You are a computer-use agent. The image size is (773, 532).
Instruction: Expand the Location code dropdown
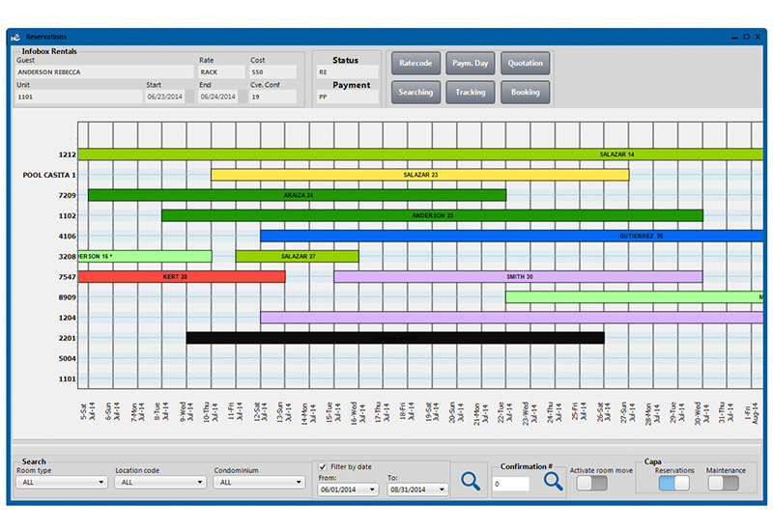pos(158,482)
